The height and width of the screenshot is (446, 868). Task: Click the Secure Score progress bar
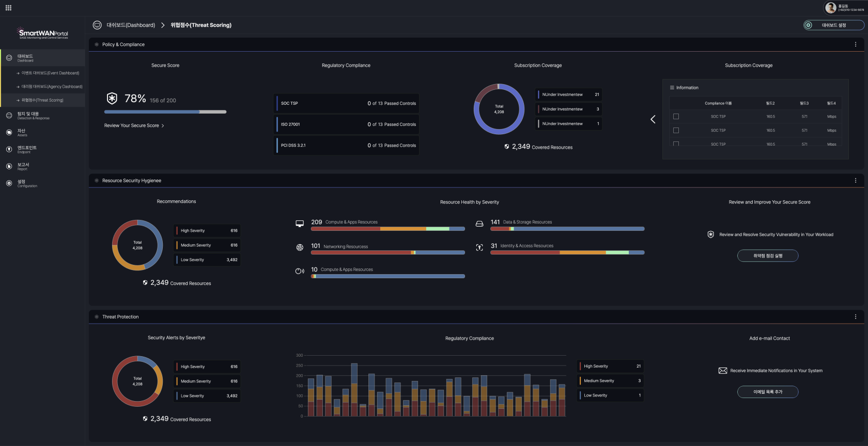pos(165,111)
